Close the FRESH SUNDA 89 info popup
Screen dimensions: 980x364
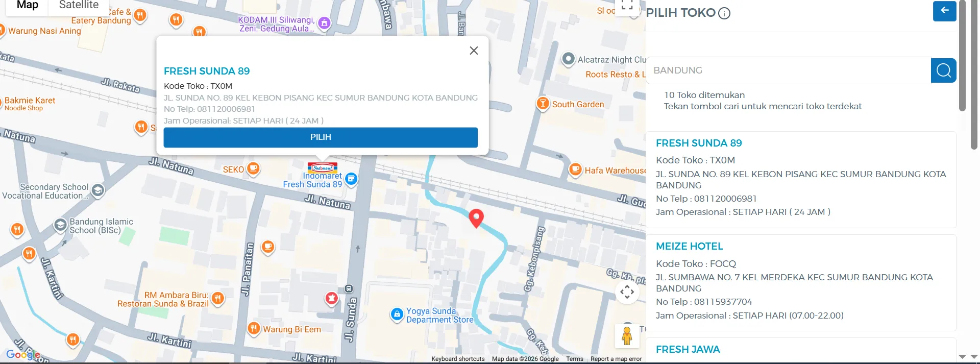click(x=474, y=51)
